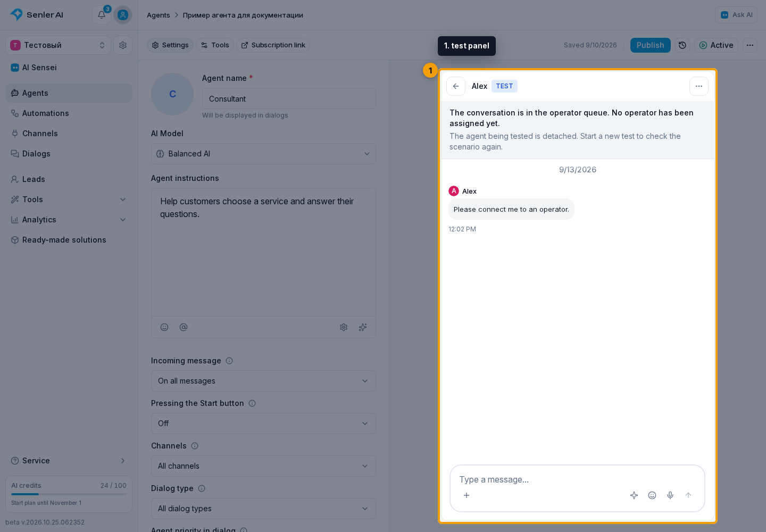Insert emoji in agent instructions
Image resolution: width=766 pixels, height=532 pixels.
tap(164, 327)
